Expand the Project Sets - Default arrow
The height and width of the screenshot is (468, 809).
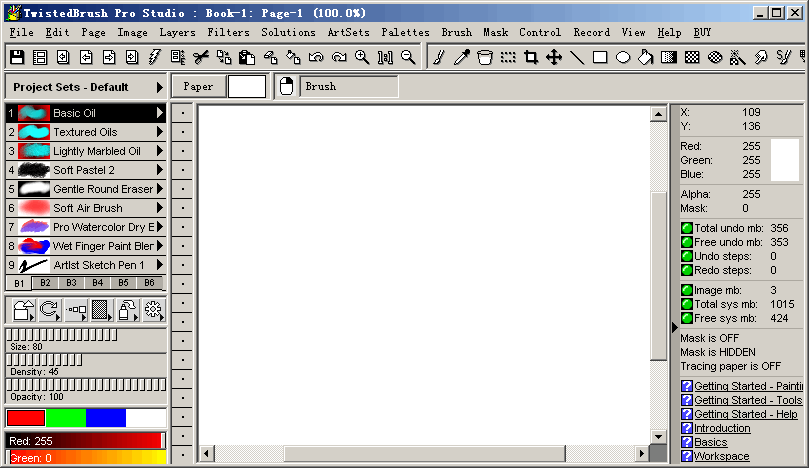click(159, 87)
